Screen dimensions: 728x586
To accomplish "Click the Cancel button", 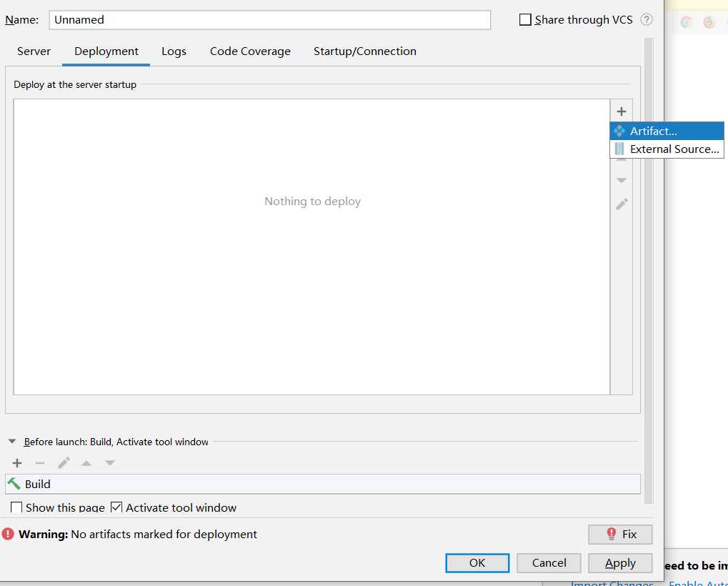I will coord(549,563).
